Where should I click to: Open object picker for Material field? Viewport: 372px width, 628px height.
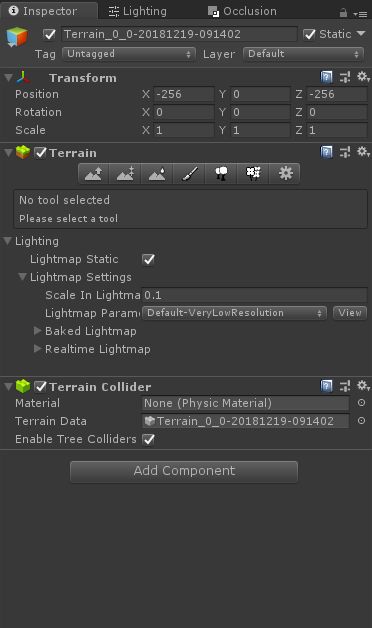[361, 403]
